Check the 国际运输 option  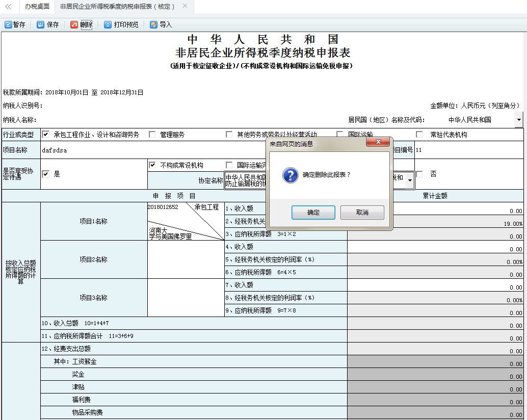[x=340, y=135]
